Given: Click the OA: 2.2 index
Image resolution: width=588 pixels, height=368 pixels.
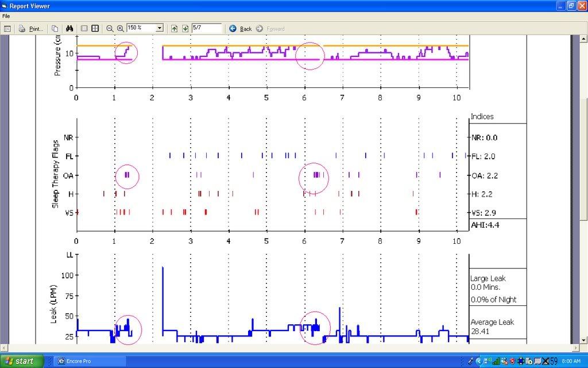Looking at the screenshot, I should tap(485, 175).
